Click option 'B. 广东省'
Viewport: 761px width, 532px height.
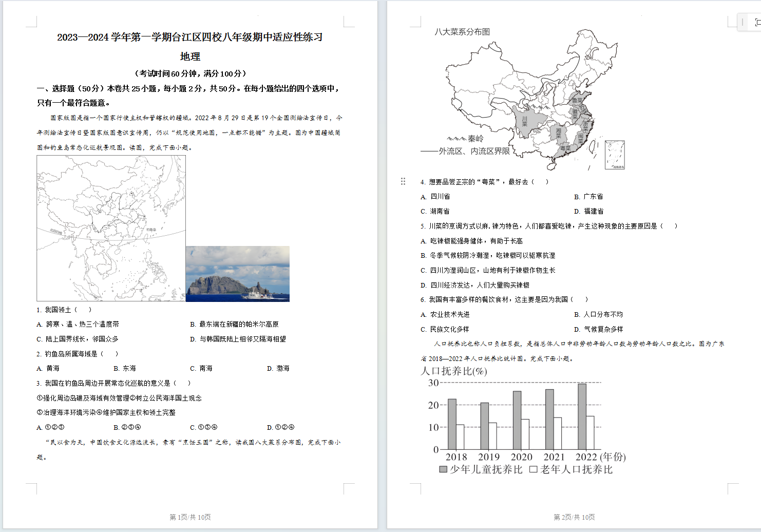coord(588,197)
